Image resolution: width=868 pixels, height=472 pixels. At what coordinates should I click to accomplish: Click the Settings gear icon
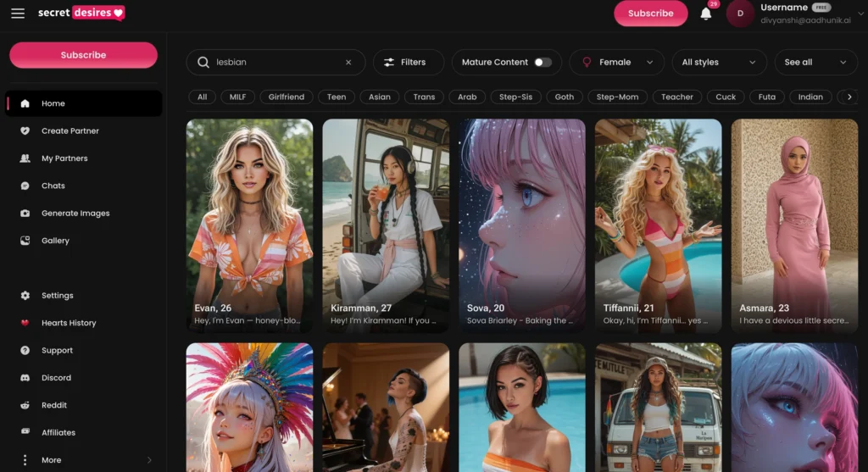[25, 296]
